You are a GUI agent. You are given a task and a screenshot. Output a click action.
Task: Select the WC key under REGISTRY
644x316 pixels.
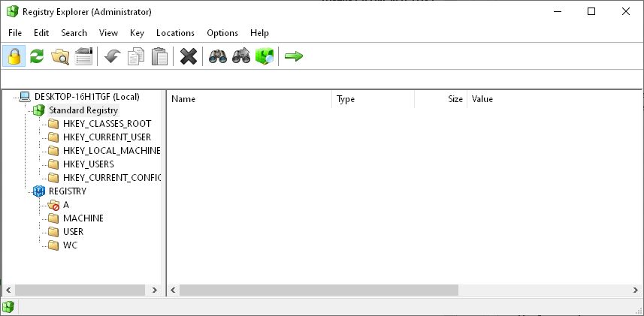click(x=70, y=245)
